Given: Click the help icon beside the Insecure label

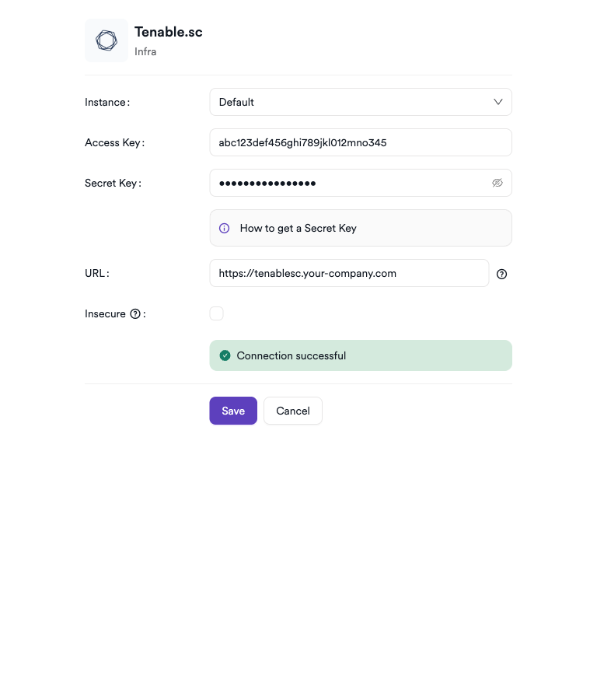Looking at the screenshot, I should 136,313.
